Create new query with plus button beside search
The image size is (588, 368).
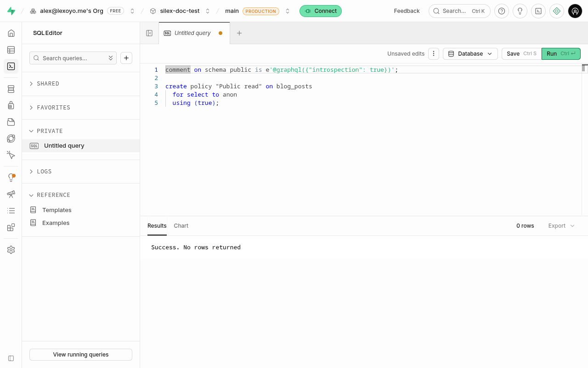click(126, 58)
